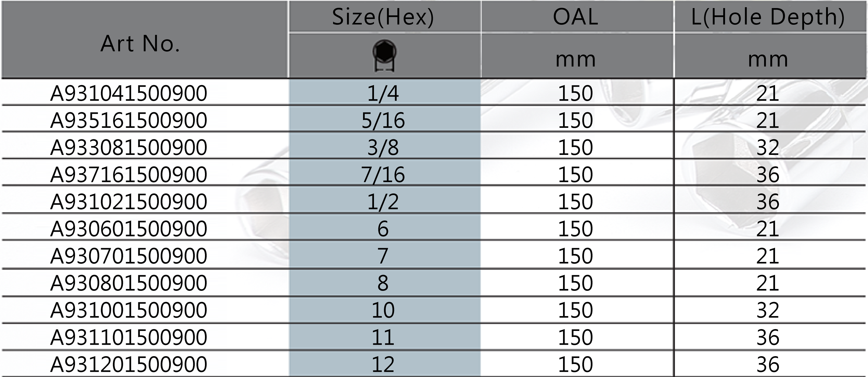Select the L(Hole Depth) column header
This screenshot has width=868, height=377.
[768, 16]
